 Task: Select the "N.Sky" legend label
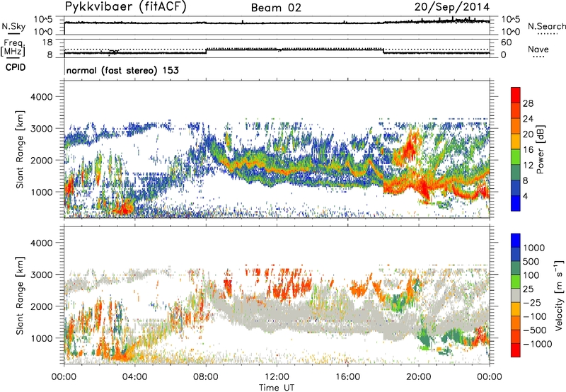tap(13, 26)
